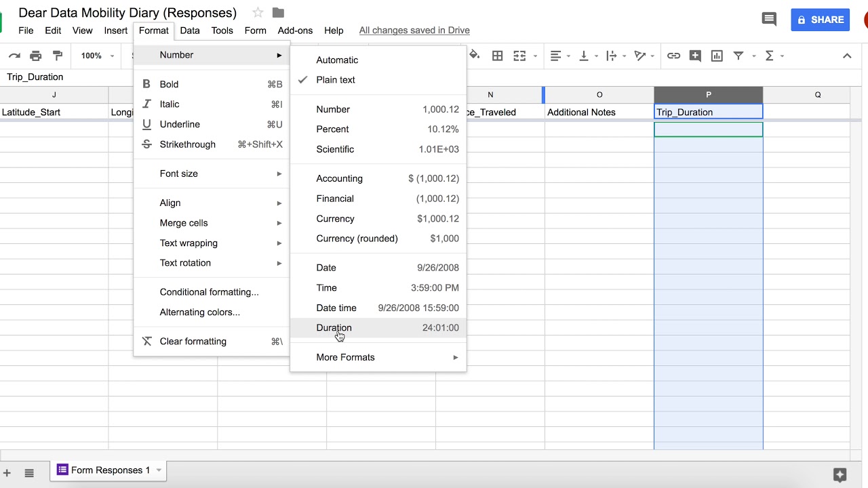Hide menus with the up chevron
Viewport: 868px width, 488px height.
847,56
